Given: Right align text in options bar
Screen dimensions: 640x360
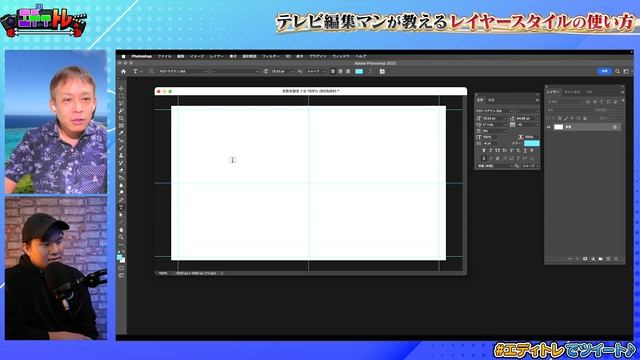Looking at the screenshot, I should [348, 71].
